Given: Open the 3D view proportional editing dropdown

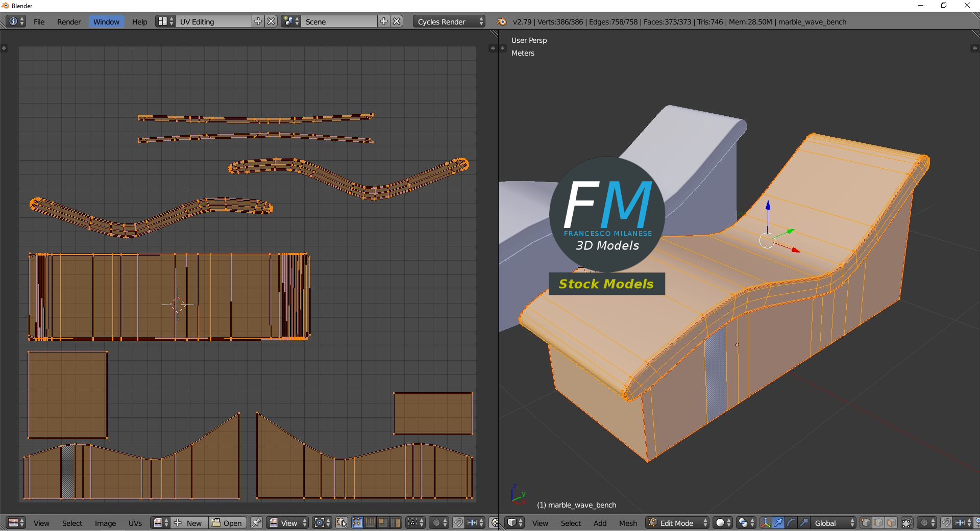Looking at the screenshot, I should (926, 523).
